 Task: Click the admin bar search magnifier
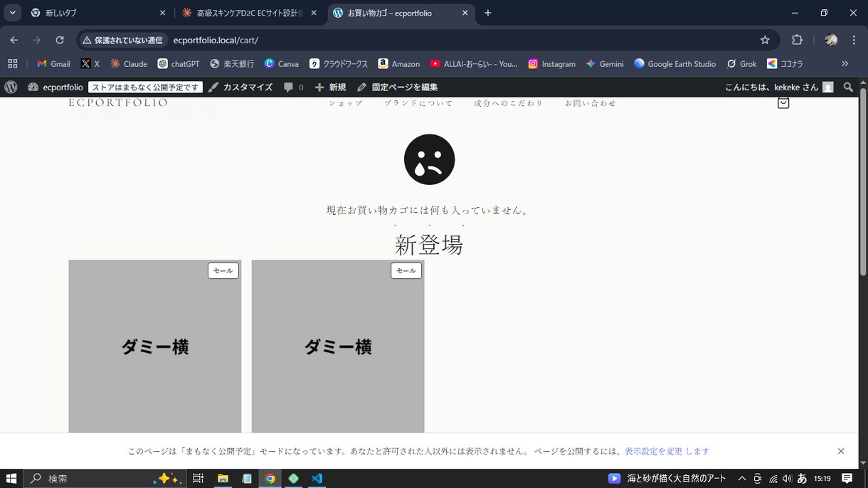pyautogui.click(x=848, y=87)
